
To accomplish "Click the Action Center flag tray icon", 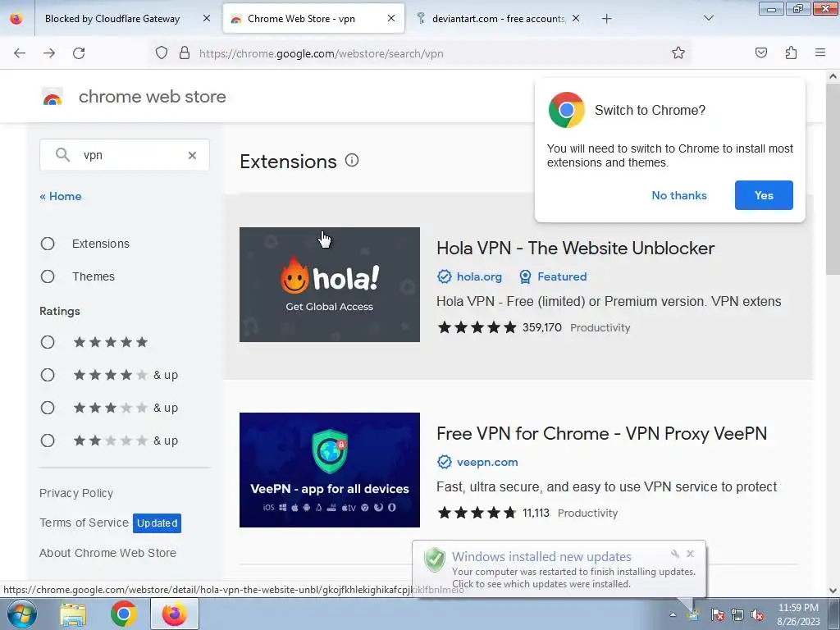I will pyautogui.click(x=718, y=615).
